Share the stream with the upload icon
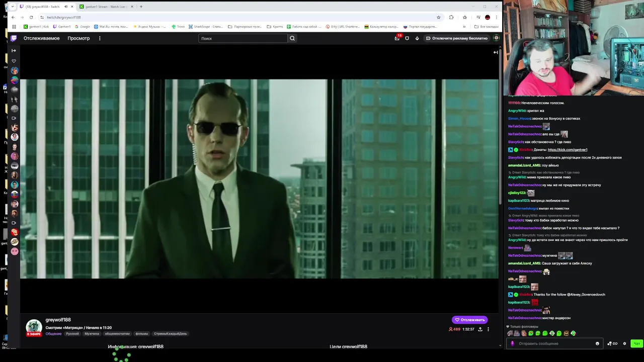 pos(480,329)
